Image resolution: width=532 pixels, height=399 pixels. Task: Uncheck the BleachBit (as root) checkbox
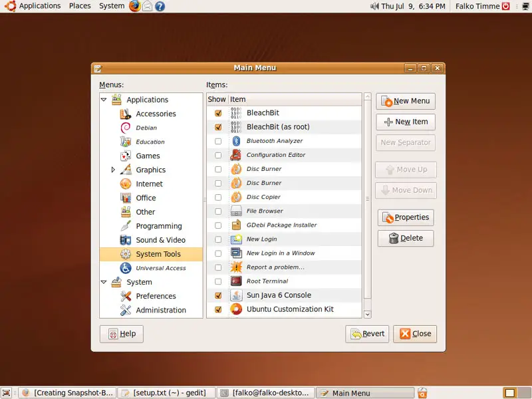point(218,127)
